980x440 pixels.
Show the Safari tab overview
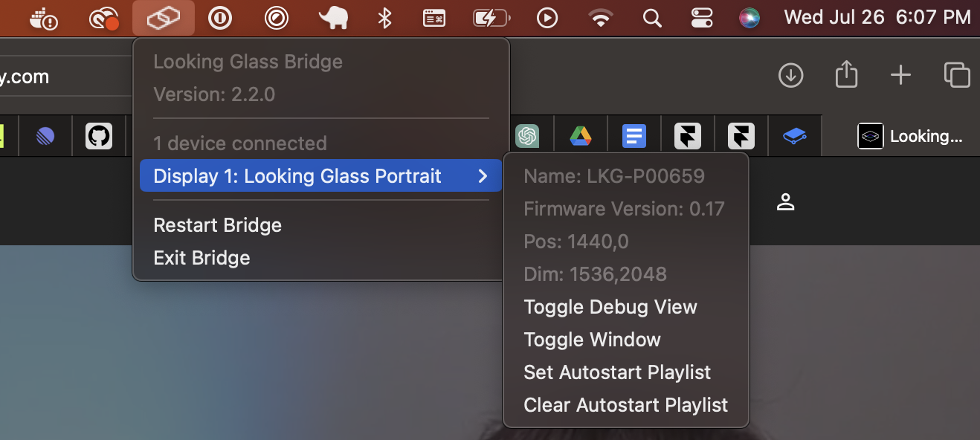[956, 75]
